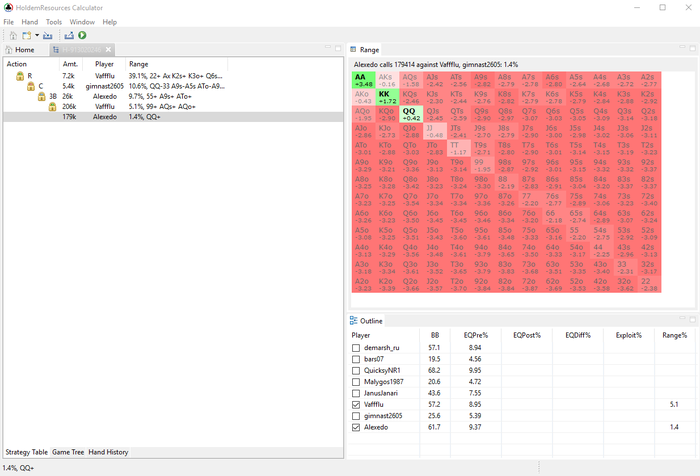Click the lock icon on the Vaffflu R row

(x=20, y=76)
